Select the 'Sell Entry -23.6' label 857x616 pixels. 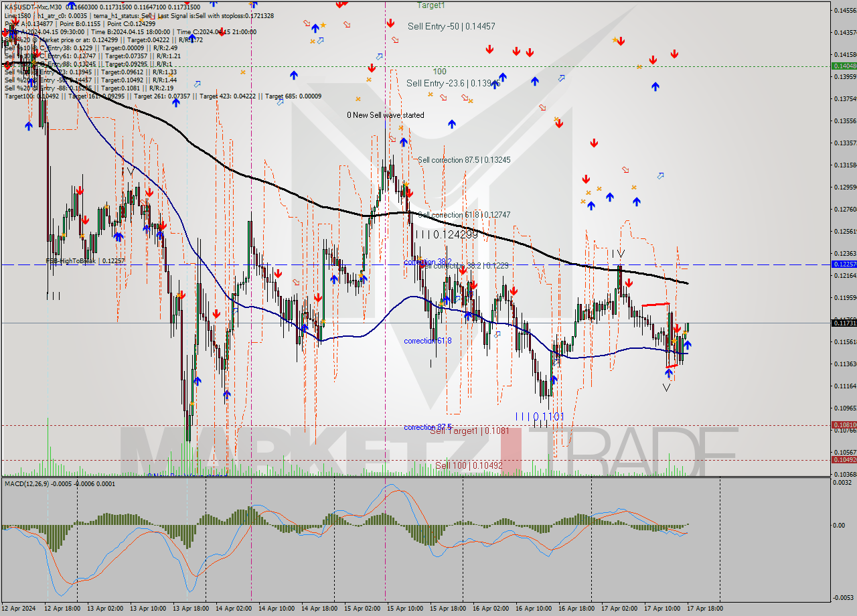tap(453, 83)
